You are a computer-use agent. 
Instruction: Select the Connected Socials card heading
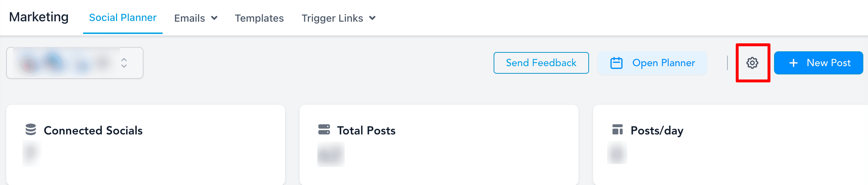pyautogui.click(x=93, y=130)
